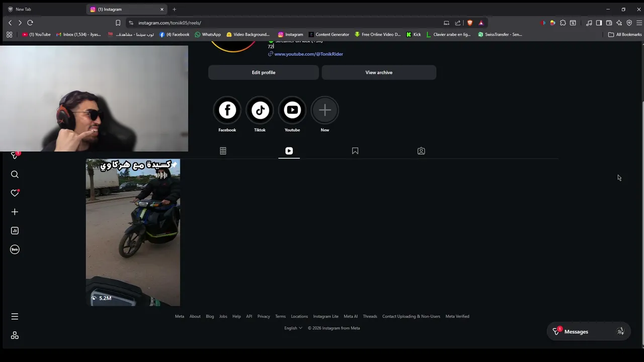The height and width of the screenshot is (362, 644).
Task: Click the share page icon in address bar
Action: pyautogui.click(x=458, y=23)
